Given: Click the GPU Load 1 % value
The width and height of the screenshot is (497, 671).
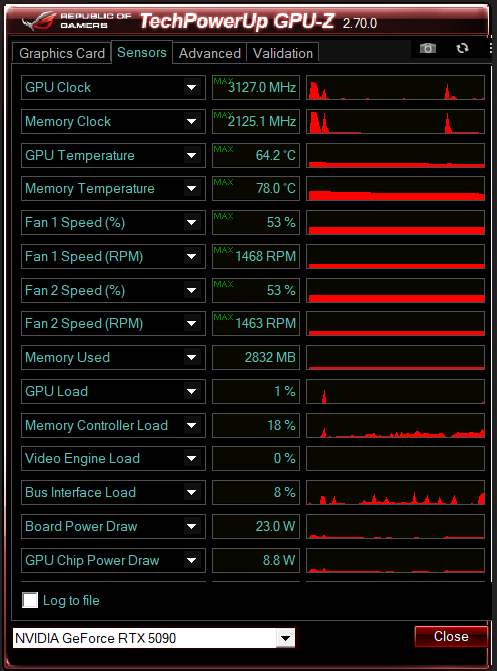Looking at the screenshot, I should [x=256, y=391].
